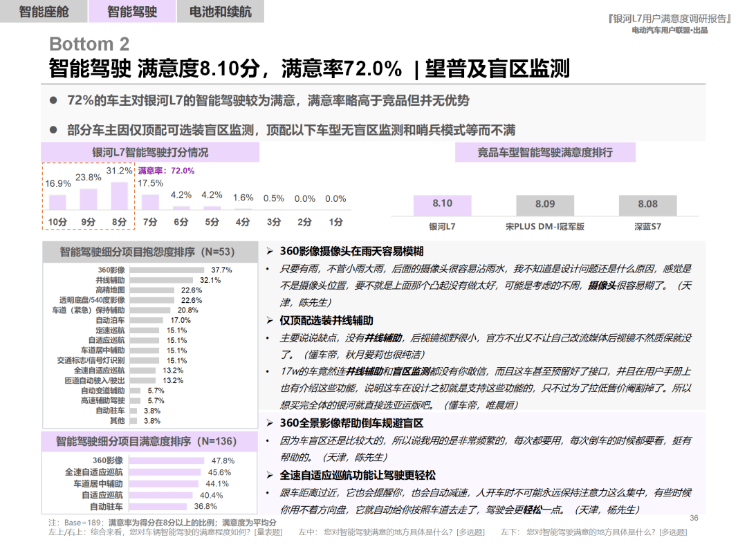The image size is (747, 560).
Task: Click the 银河L7用户满意度调研报告 title
Action: [670, 18]
